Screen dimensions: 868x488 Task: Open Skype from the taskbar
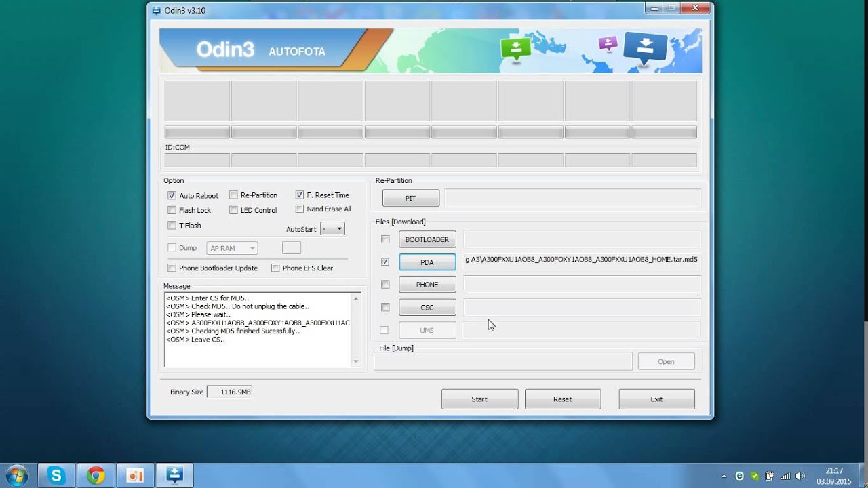pos(56,476)
